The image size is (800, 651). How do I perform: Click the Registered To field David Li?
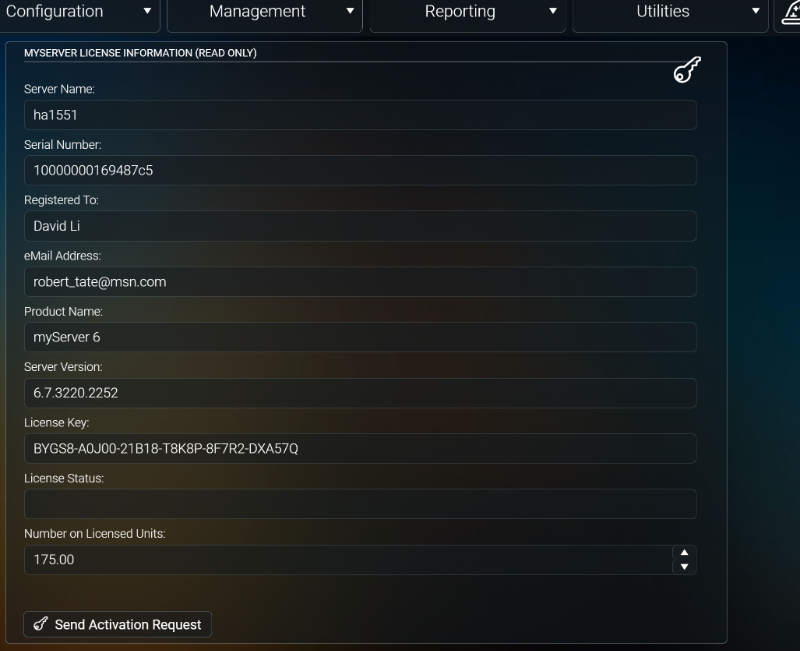coord(360,226)
